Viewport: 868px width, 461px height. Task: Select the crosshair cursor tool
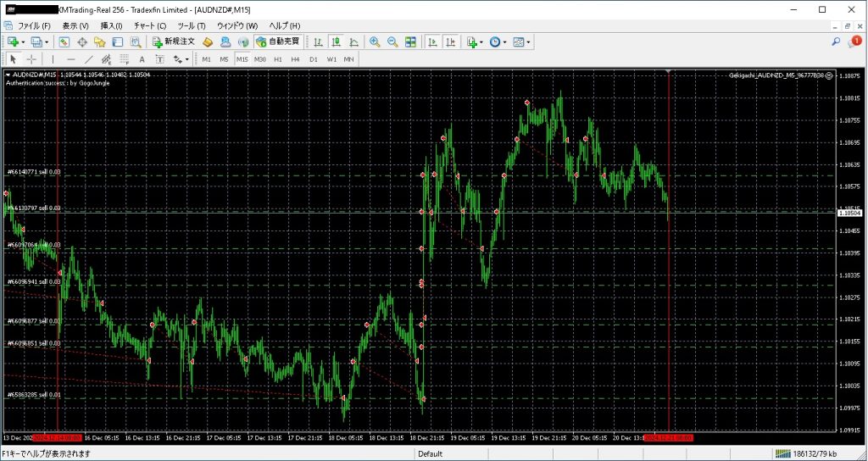(31, 59)
